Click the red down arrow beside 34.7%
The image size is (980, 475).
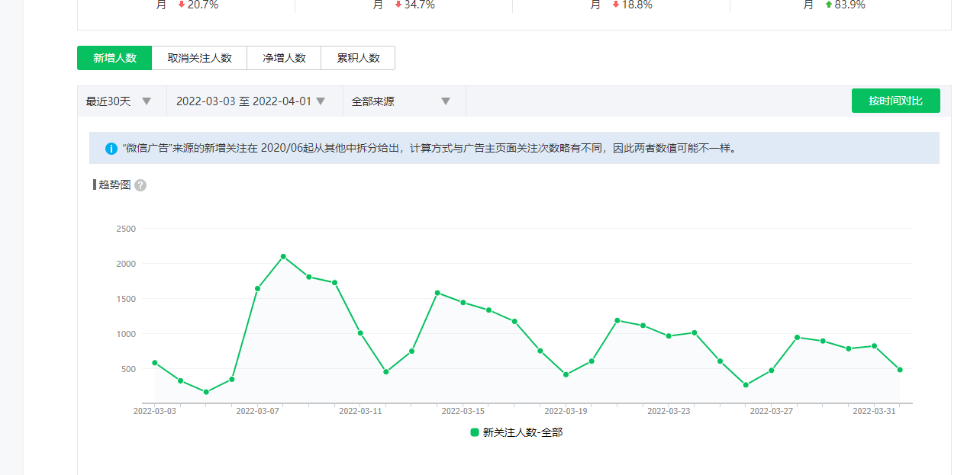click(x=398, y=5)
